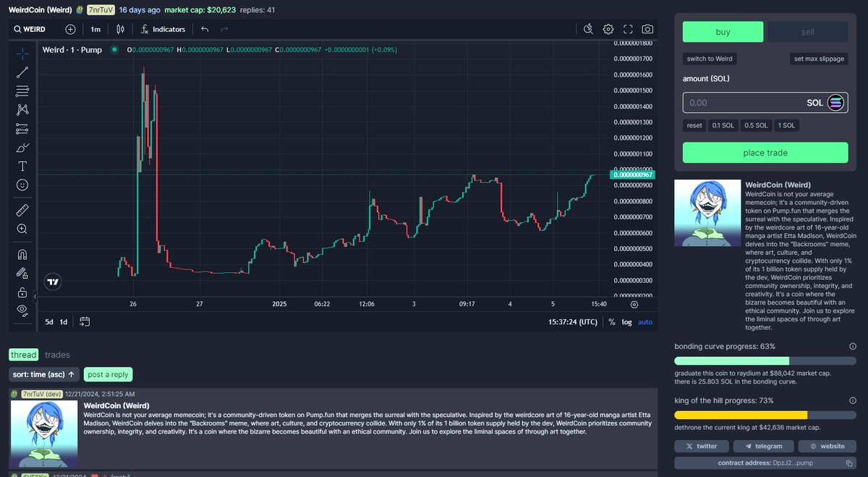
Task: Redo the last chart action
Action: click(x=224, y=30)
